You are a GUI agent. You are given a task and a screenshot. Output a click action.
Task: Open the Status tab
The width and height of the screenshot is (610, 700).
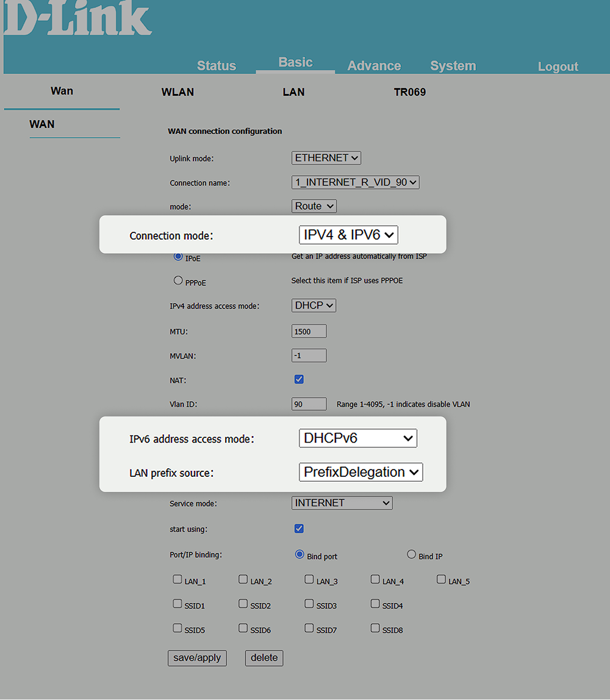tap(217, 66)
